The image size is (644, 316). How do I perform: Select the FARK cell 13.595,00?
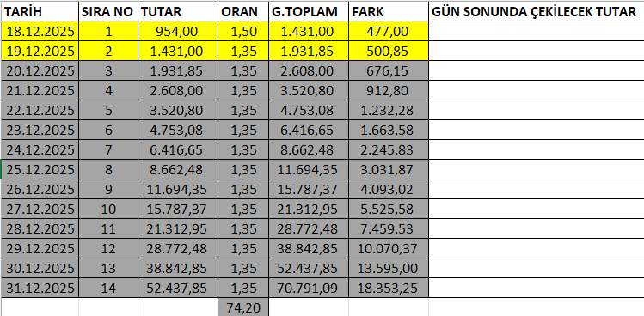pos(389,268)
